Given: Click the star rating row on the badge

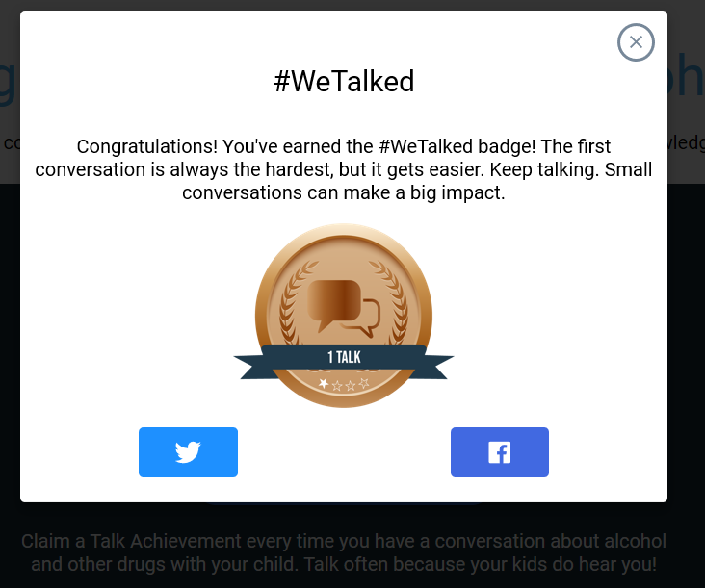Looking at the screenshot, I should [344, 385].
